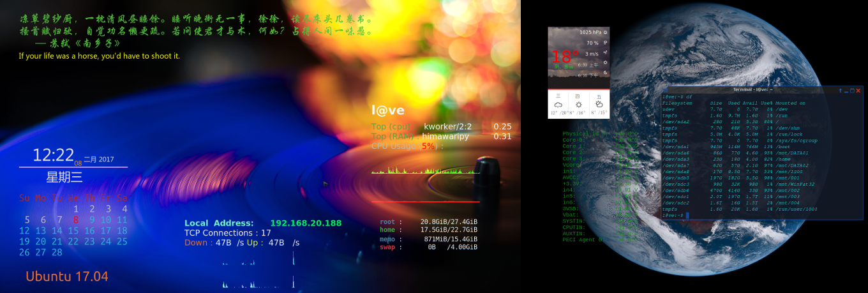Click the 'Filesystem' column header in terminal
Viewport: 868px width, 293px height.
pyautogui.click(x=677, y=103)
